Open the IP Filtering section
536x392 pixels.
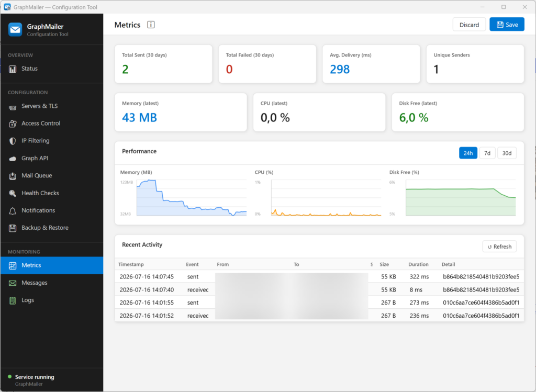pos(52,141)
